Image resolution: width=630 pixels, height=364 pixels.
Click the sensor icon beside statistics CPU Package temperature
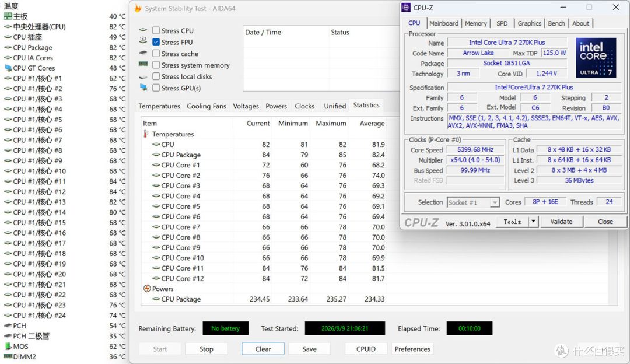point(156,155)
